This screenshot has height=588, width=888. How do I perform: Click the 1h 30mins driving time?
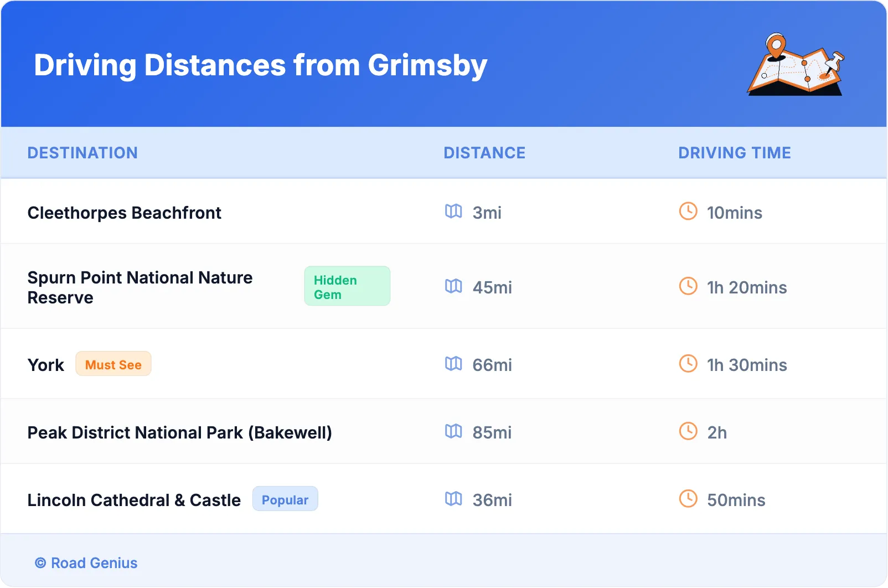tap(747, 365)
